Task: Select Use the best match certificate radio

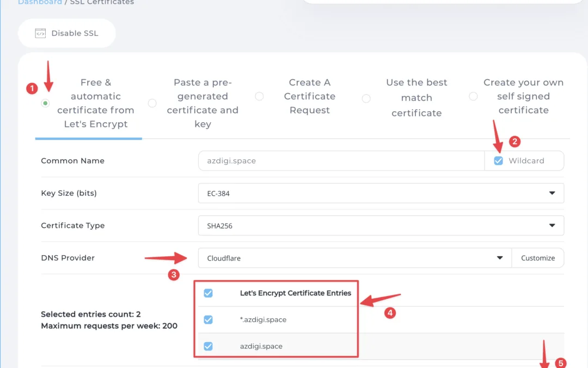Action: 366,98
